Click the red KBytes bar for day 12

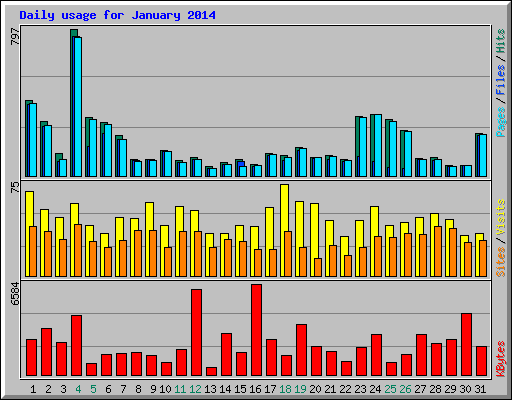point(196,333)
